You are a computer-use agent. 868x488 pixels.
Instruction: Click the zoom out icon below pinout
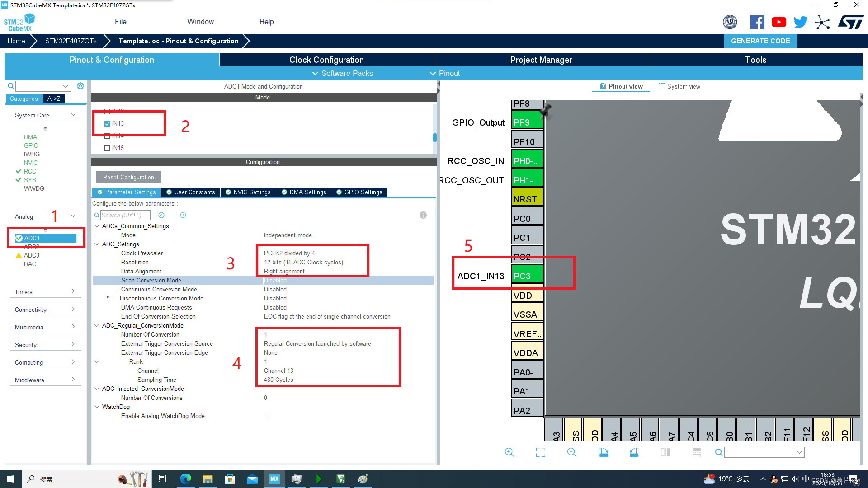(571, 452)
